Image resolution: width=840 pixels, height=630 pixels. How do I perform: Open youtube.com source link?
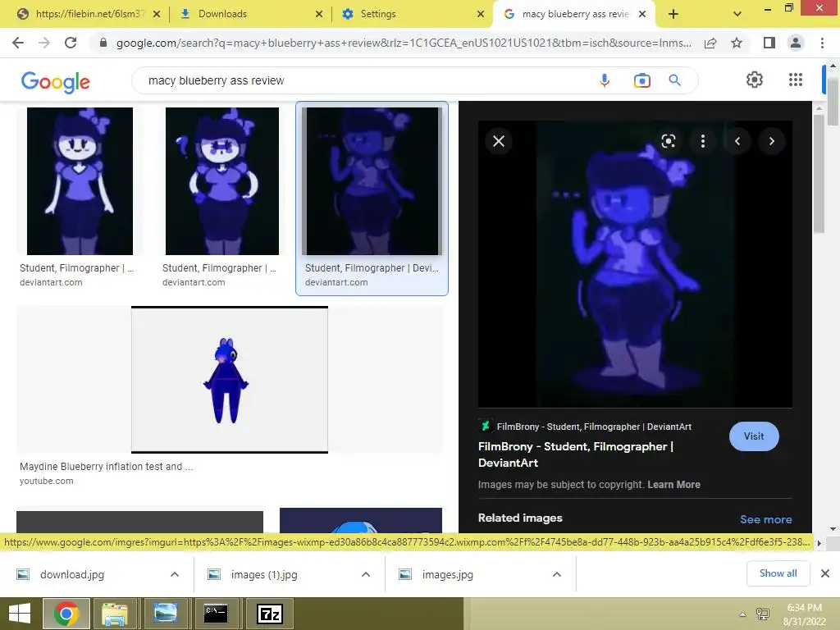(x=47, y=481)
